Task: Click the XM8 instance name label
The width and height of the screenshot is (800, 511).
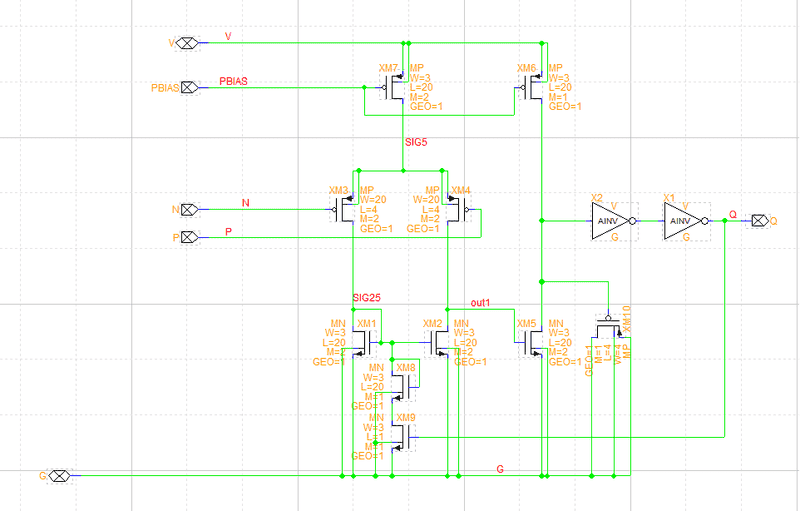Action: [406, 368]
